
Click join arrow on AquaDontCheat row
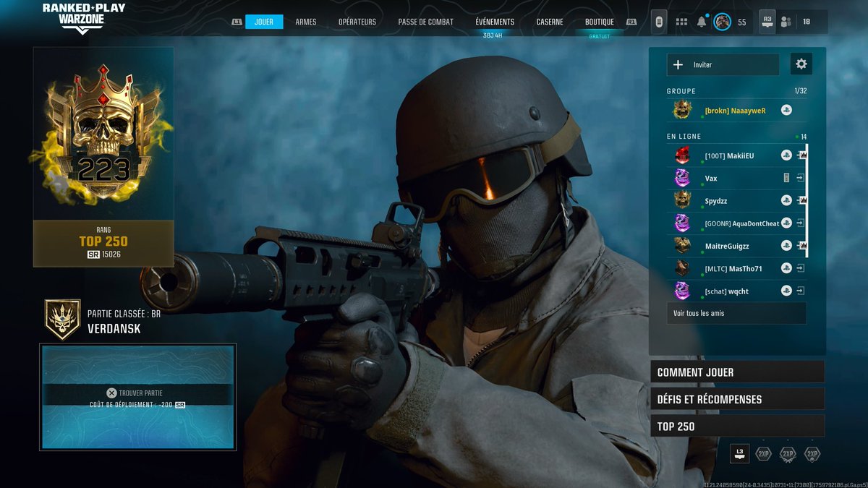801,223
